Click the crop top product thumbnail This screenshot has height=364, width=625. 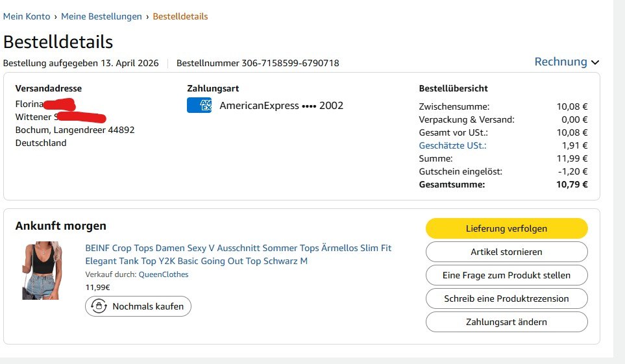(42, 271)
